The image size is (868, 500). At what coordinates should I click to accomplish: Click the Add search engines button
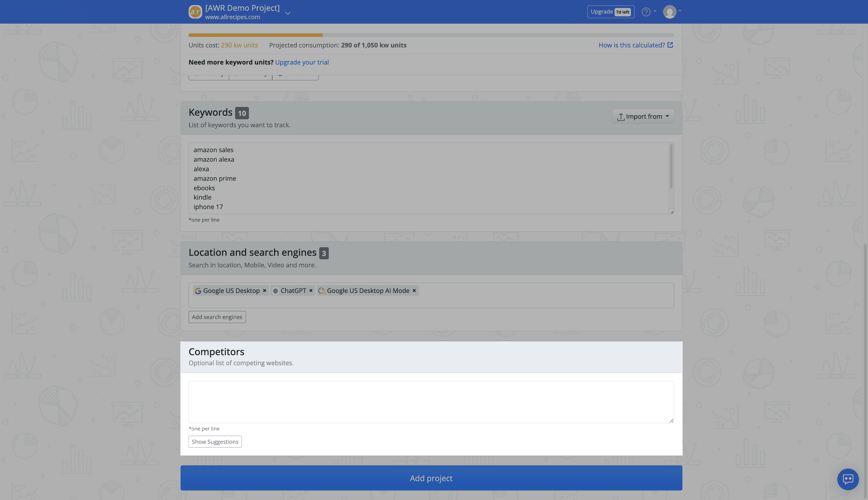(217, 317)
